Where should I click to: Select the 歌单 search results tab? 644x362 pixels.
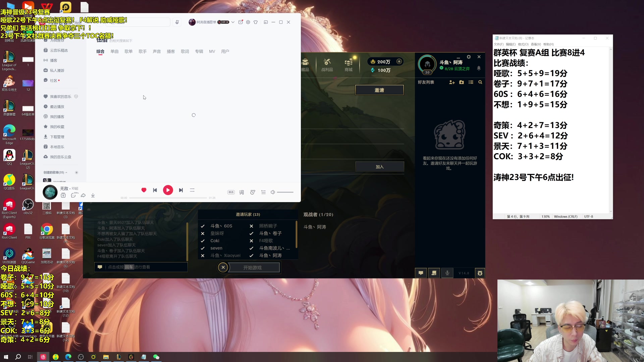pos(128,52)
